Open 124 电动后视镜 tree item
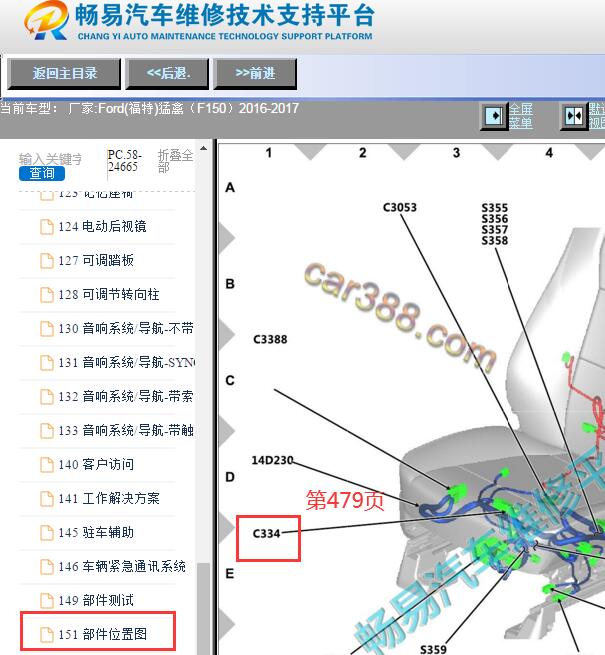Image resolution: width=605 pixels, height=655 pixels. click(x=102, y=226)
